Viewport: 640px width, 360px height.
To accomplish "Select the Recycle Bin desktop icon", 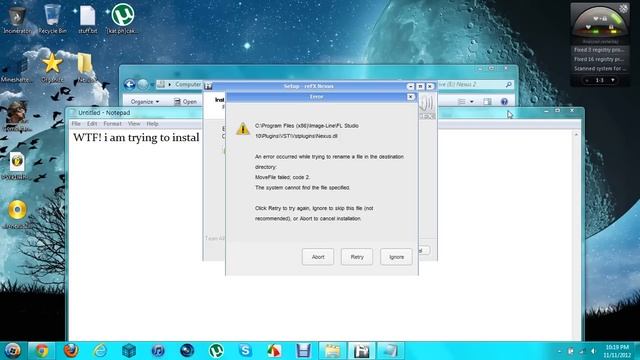I will click(x=52, y=19).
